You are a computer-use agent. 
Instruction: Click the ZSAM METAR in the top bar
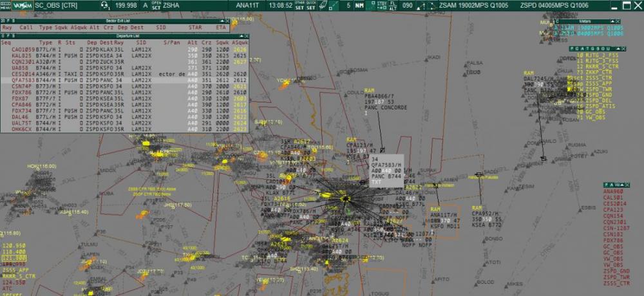pos(473,5)
